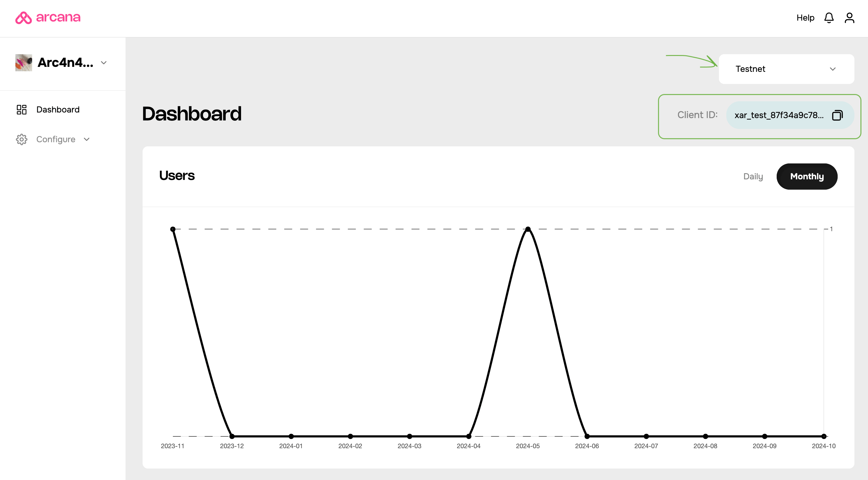
Task: Click the Arc4n4 app avatar thumbnail
Action: (24, 63)
